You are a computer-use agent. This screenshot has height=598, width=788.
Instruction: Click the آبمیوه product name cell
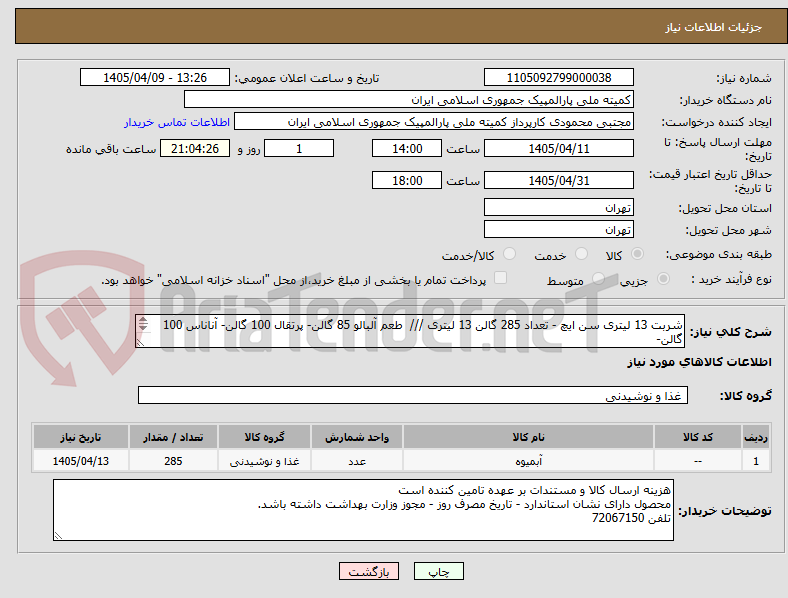[528, 460]
